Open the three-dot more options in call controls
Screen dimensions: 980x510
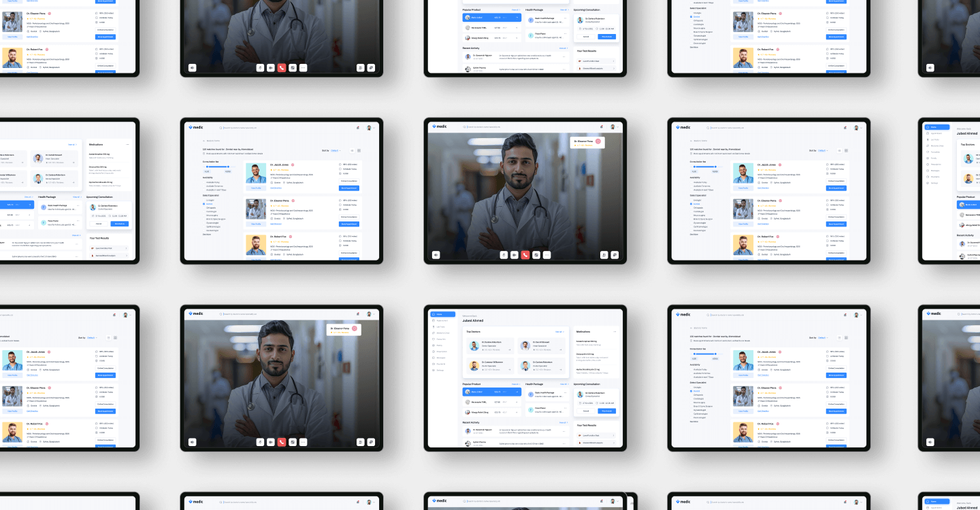tap(546, 255)
